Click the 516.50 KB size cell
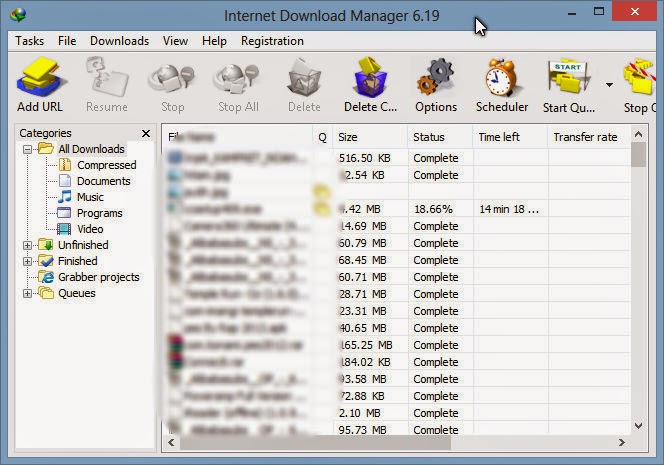 coord(364,158)
